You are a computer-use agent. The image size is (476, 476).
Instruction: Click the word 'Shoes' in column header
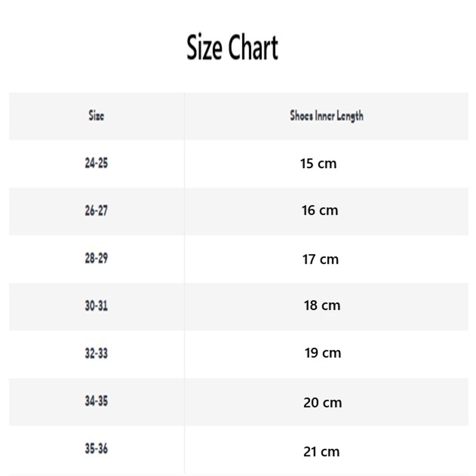coord(301,116)
